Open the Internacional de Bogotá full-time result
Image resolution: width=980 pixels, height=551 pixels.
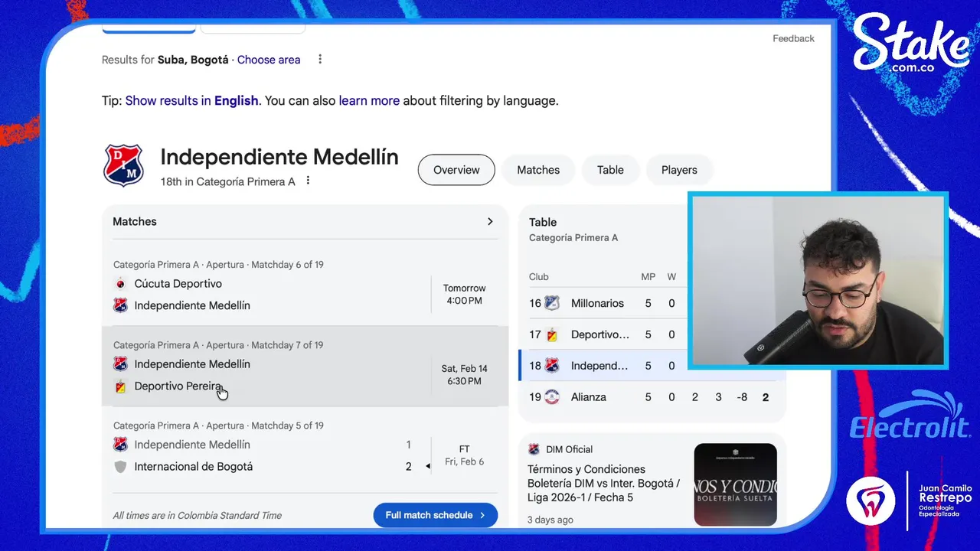(x=305, y=448)
